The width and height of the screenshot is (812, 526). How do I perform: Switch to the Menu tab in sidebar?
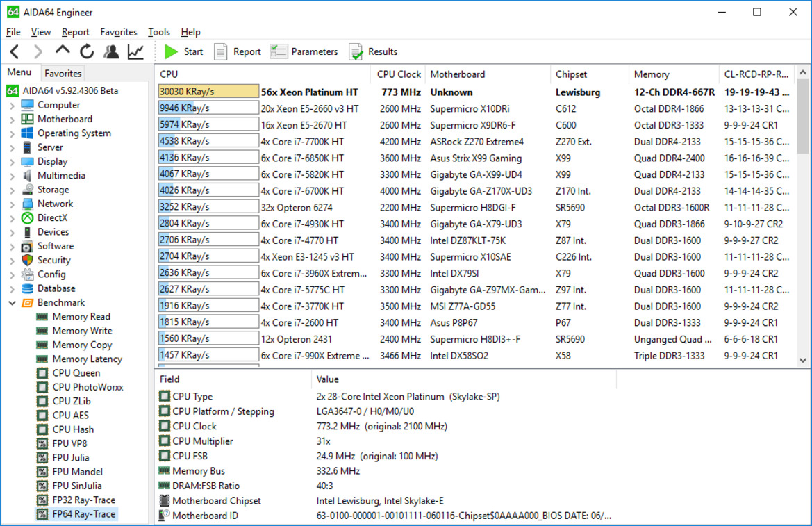click(x=19, y=72)
